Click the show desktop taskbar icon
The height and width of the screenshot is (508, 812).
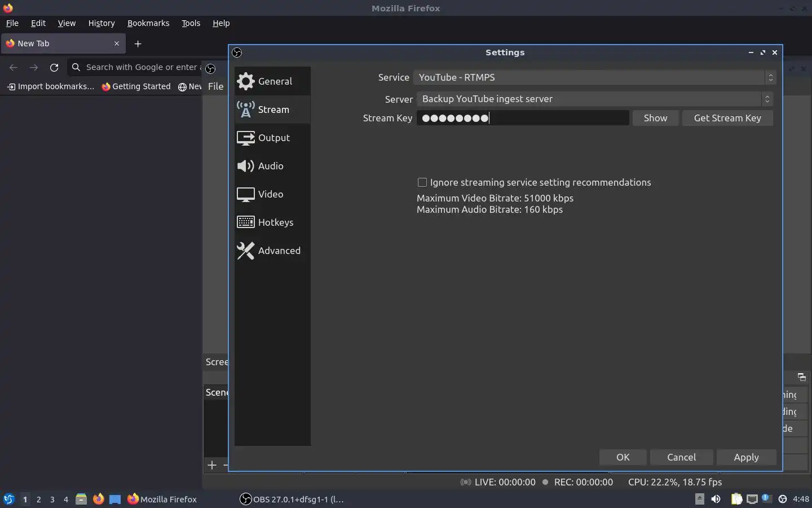[115, 499]
